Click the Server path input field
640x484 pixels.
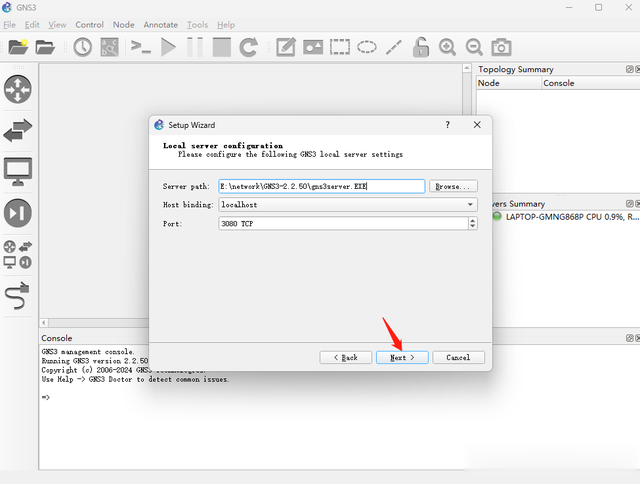322,186
